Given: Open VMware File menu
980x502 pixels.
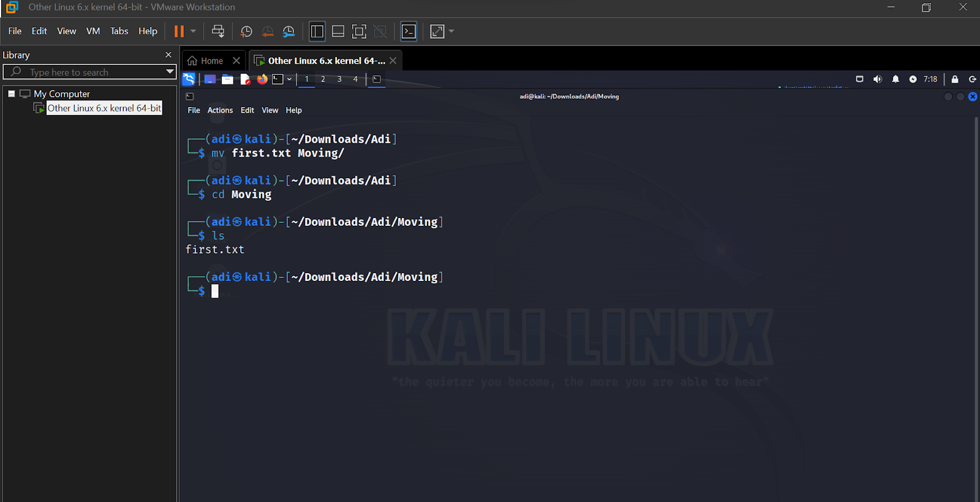Looking at the screenshot, I should [x=15, y=31].
